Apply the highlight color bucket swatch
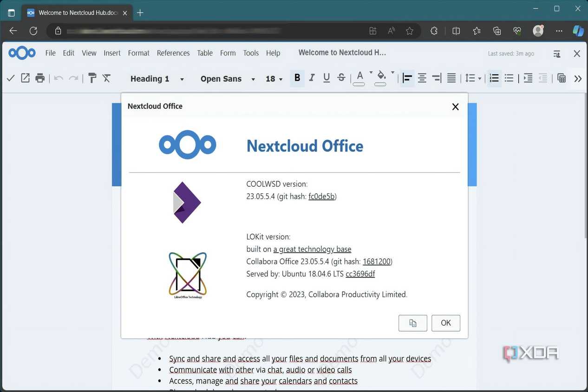Viewport: 588px width, 392px height. pos(381,78)
